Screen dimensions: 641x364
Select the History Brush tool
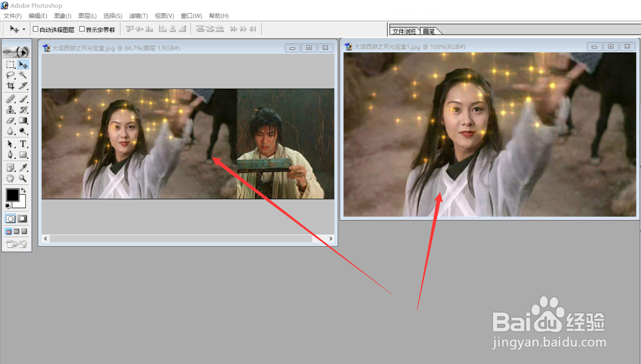(x=23, y=110)
